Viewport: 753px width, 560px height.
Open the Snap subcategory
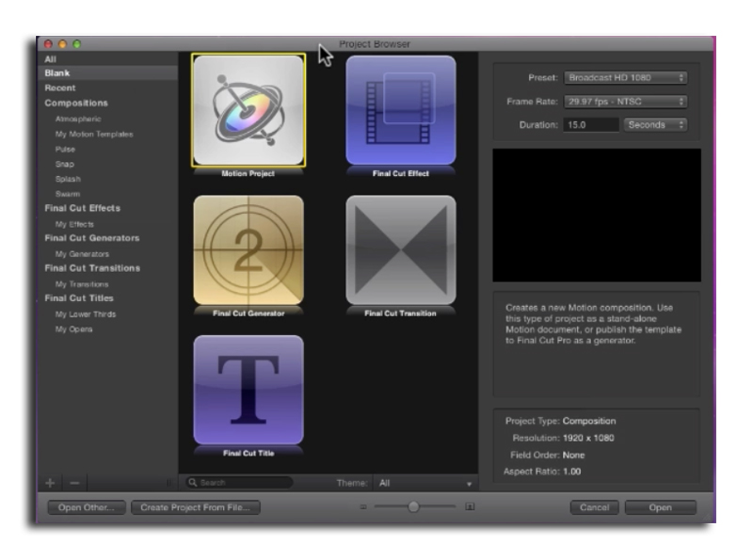65,164
